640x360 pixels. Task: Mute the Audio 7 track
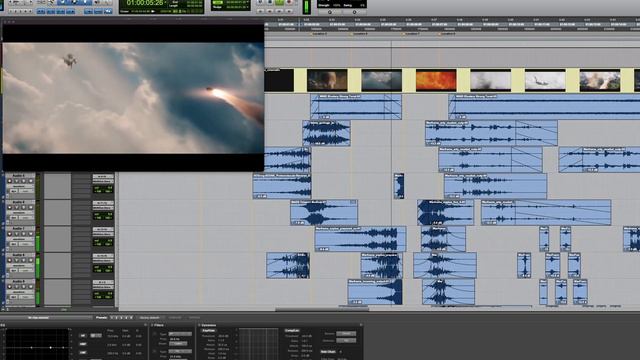point(30,234)
